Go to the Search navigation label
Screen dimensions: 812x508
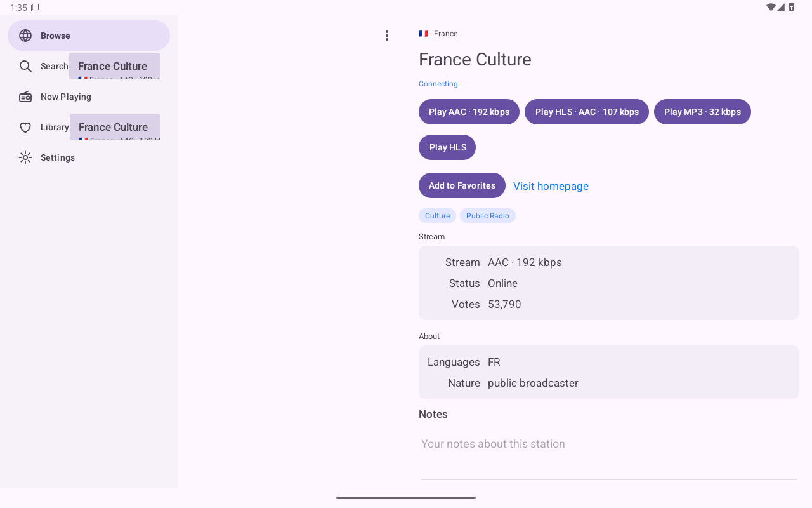click(55, 66)
